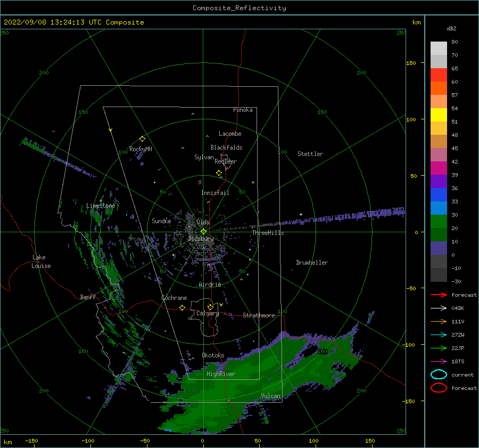Click the yellow diamond marker below RedDeer
Screen dimensions: 479x448
tap(219, 173)
